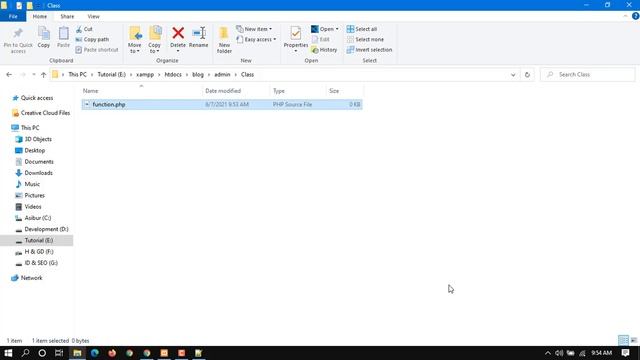The width and height of the screenshot is (640, 360).
Task: Navigate to blog in address bar
Action: (198, 75)
